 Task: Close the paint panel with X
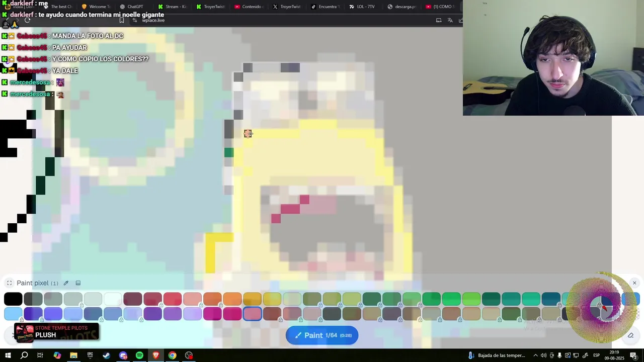tap(634, 283)
